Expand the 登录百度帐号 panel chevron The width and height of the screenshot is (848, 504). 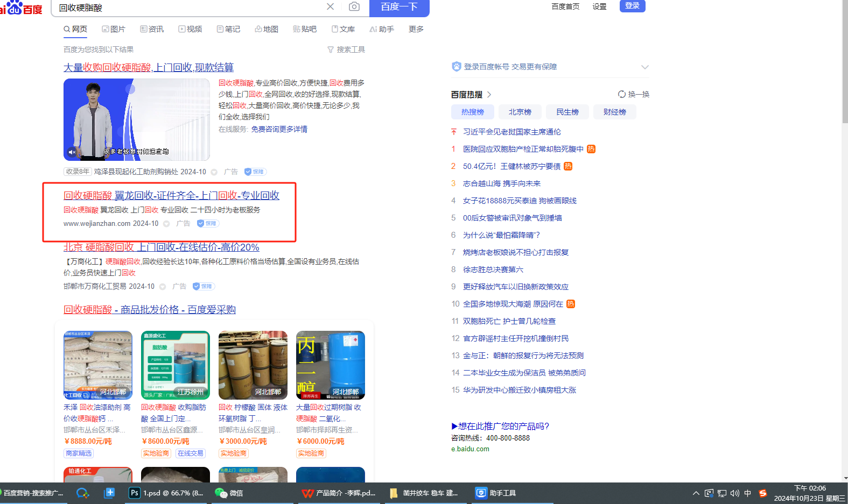click(644, 67)
